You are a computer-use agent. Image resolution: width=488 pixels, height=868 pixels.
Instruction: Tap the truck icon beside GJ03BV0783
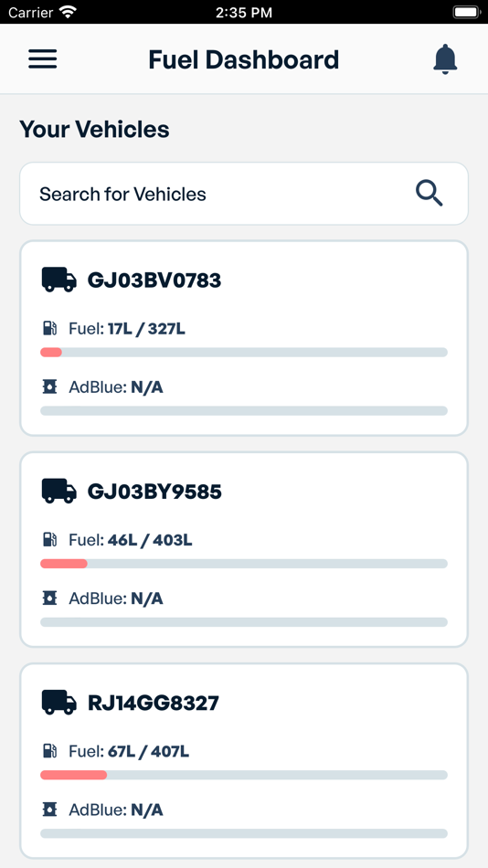58,280
